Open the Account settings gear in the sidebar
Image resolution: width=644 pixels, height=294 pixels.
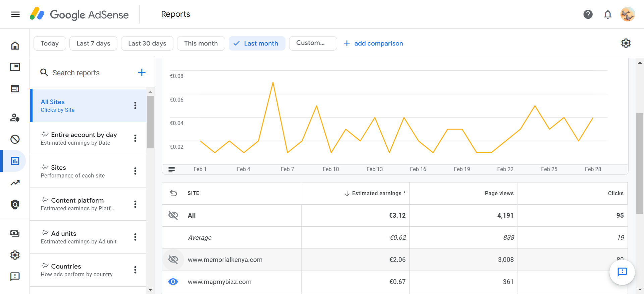click(x=15, y=255)
